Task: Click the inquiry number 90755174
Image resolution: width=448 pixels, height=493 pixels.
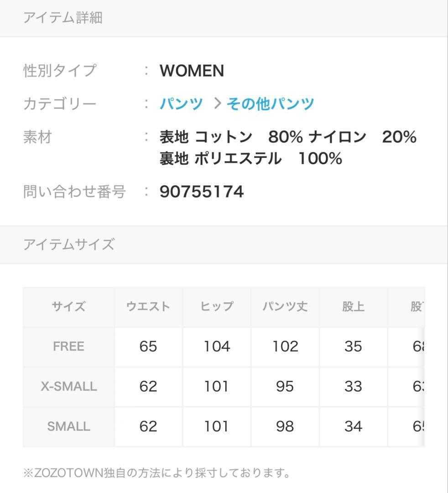Action: coord(202,192)
